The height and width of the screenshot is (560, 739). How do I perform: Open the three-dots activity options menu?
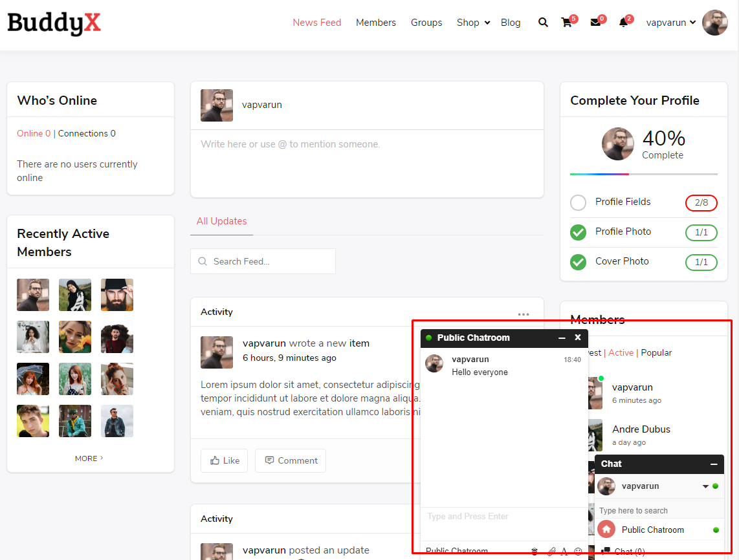click(524, 314)
